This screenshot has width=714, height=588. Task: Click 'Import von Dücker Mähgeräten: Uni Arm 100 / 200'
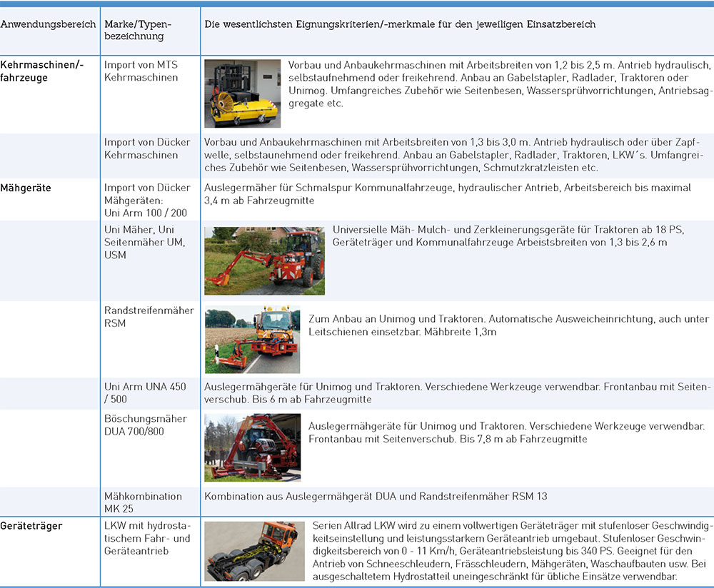click(147, 201)
